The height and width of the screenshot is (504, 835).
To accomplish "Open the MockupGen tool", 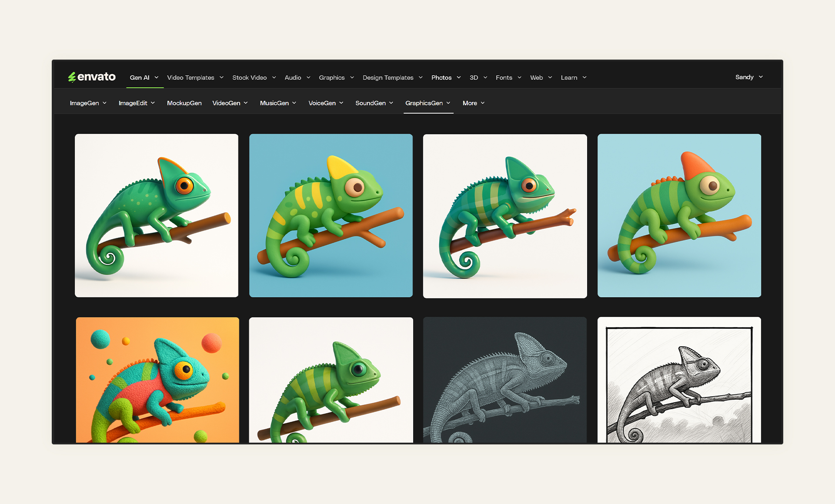I will pos(184,103).
